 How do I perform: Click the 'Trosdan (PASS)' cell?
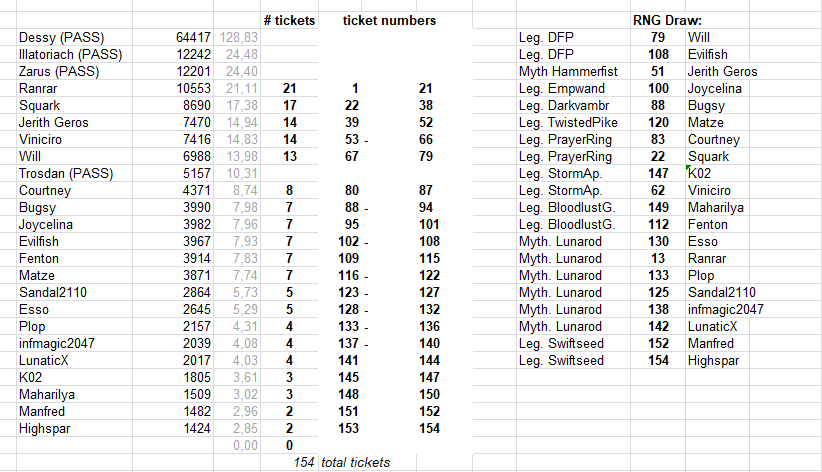74,173
